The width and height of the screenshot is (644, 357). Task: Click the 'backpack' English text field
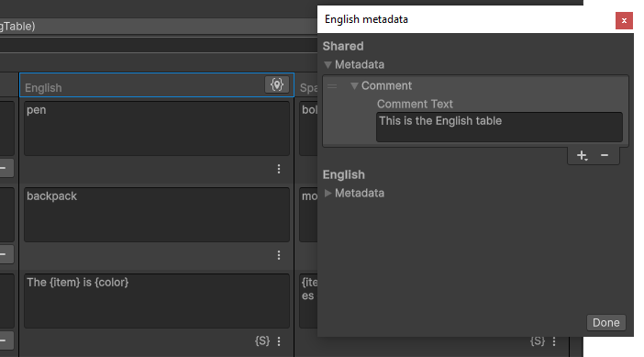pyautogui.click(x=157, y=215)
